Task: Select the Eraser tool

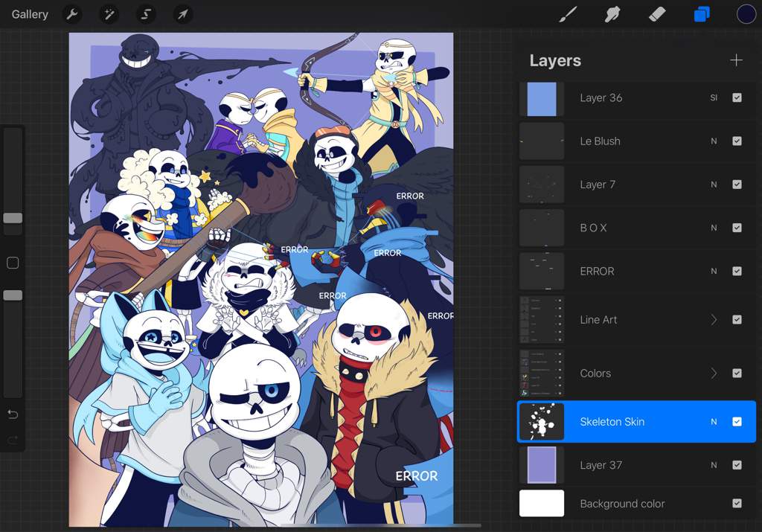Action: (x=657, y=15)
